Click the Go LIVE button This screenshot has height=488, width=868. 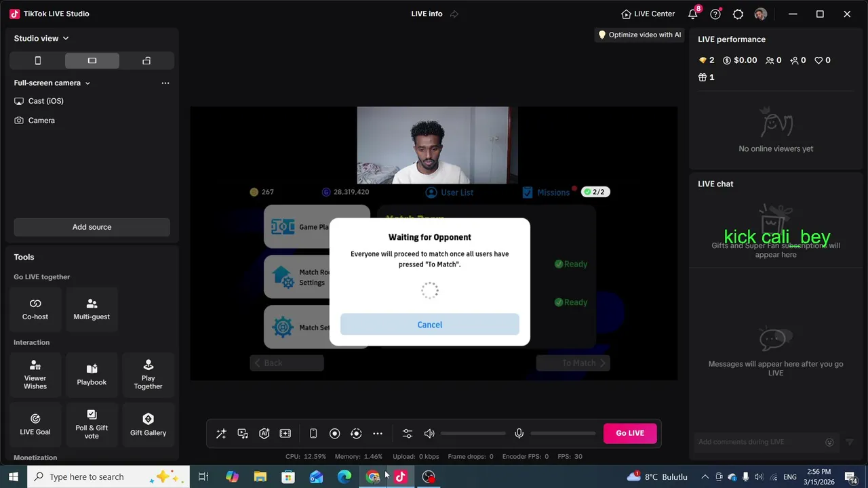(x=630, y=433)
